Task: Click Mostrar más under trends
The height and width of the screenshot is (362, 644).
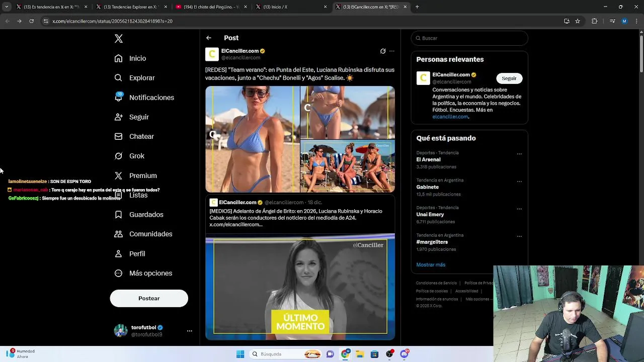Action: (431, 265)
